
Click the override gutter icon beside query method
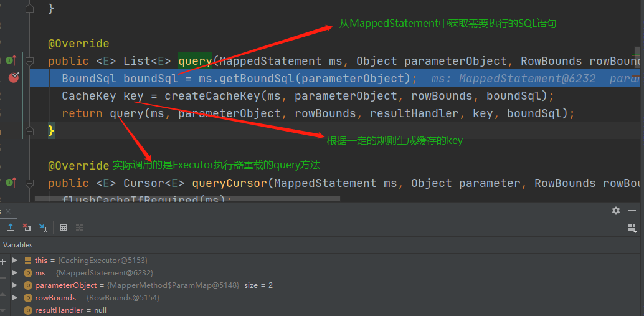coord(11,60)
